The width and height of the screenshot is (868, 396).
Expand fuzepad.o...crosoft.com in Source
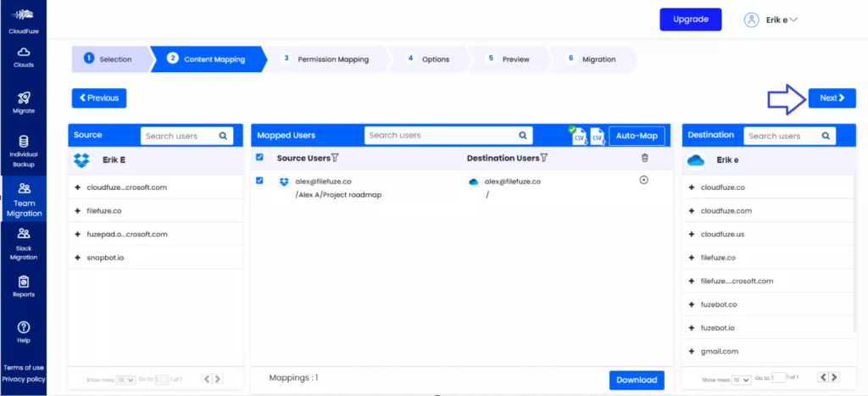coord(77,234)
